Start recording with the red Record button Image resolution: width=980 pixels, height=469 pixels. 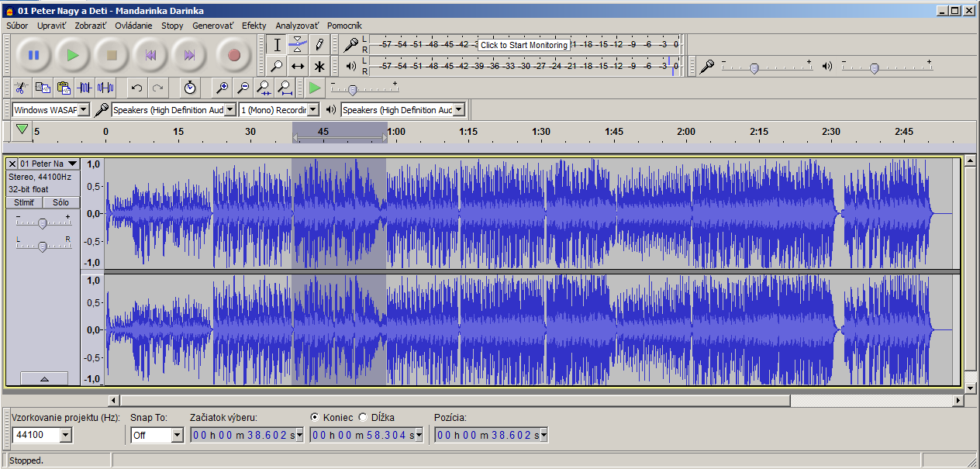pyautogui.click(x=233, y=55)
